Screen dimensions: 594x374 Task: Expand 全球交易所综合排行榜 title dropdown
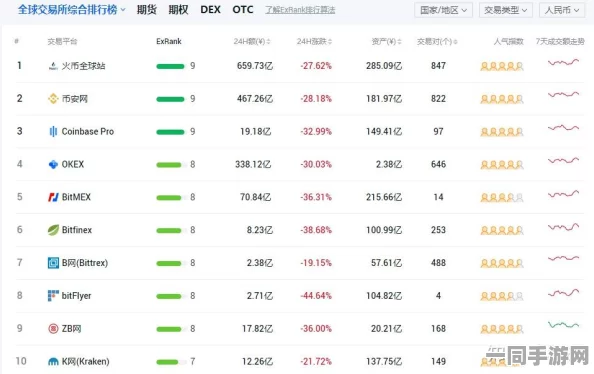tap(71, 10)
